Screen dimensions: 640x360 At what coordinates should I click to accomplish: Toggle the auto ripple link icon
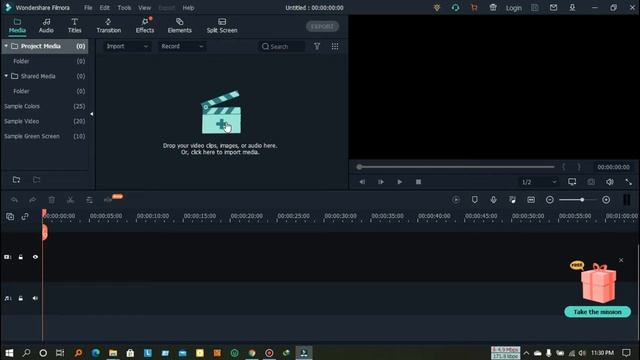25,216
